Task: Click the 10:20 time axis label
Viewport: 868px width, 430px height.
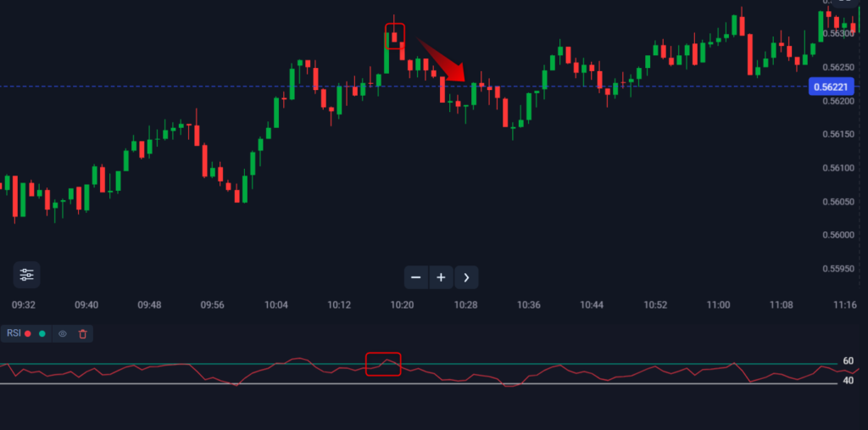Action: [x=402, y=304]
